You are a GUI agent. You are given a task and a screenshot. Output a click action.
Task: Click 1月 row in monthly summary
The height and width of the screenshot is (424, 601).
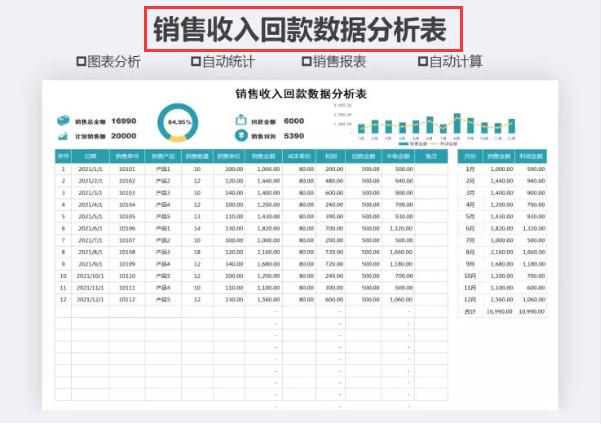tap(502, 169)
